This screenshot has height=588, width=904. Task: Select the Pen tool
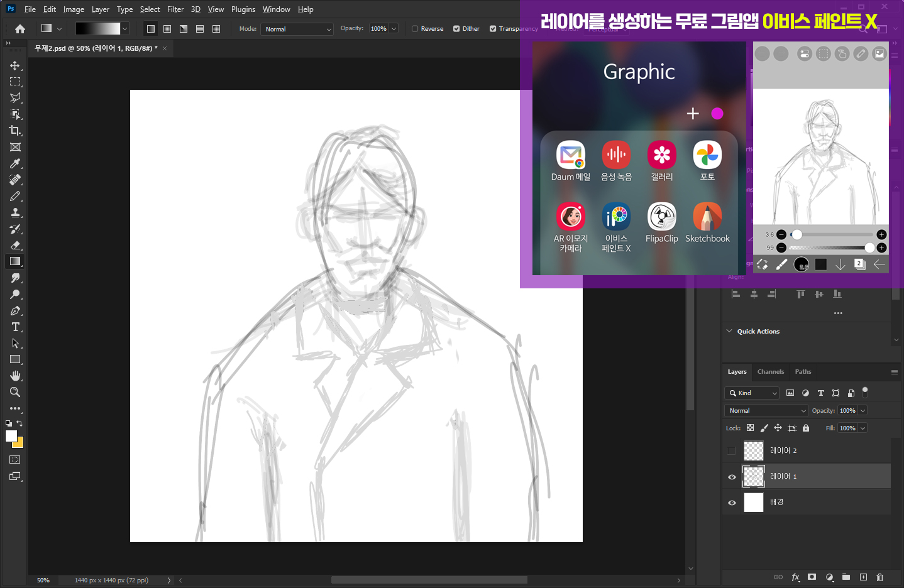[15, 310]
